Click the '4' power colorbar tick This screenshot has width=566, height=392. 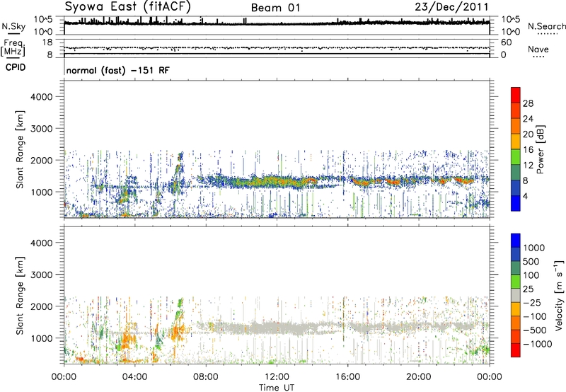point(525,196)
